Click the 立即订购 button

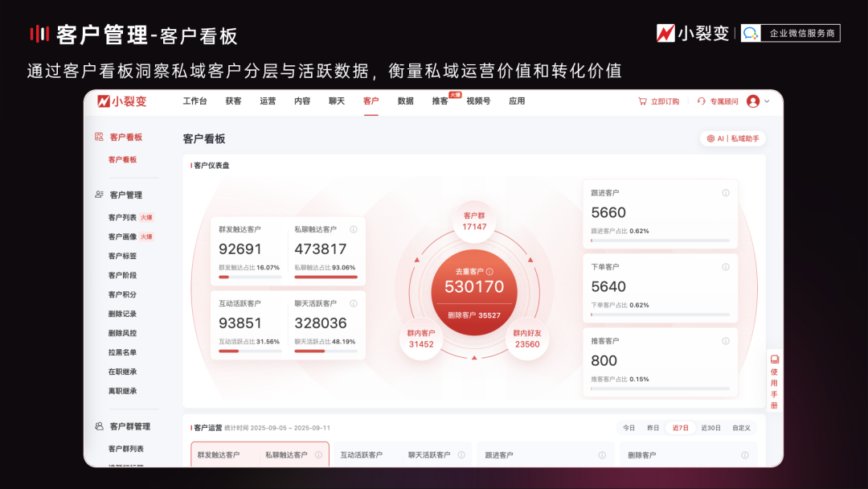pos(667,101)
